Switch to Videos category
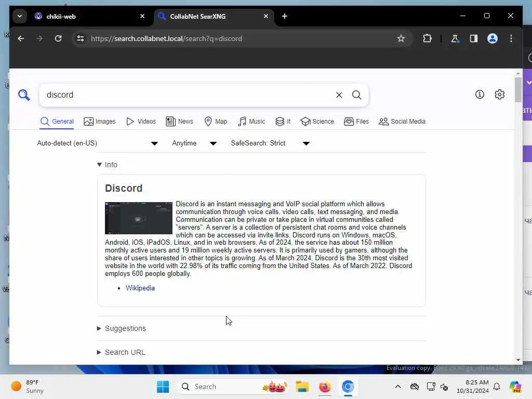The width and height of the screenshot is (532, 399). pos(141,122)
